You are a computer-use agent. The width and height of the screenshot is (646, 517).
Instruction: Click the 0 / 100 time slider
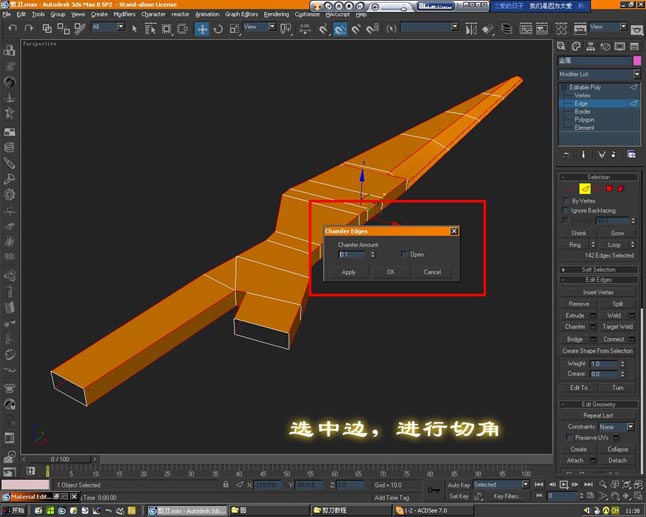point(60,459)
